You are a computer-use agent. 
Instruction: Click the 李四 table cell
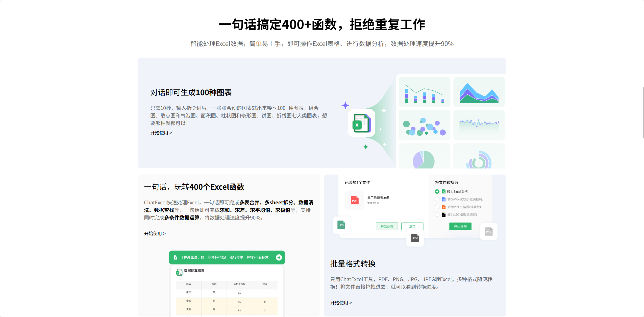(x=189, y=301)
